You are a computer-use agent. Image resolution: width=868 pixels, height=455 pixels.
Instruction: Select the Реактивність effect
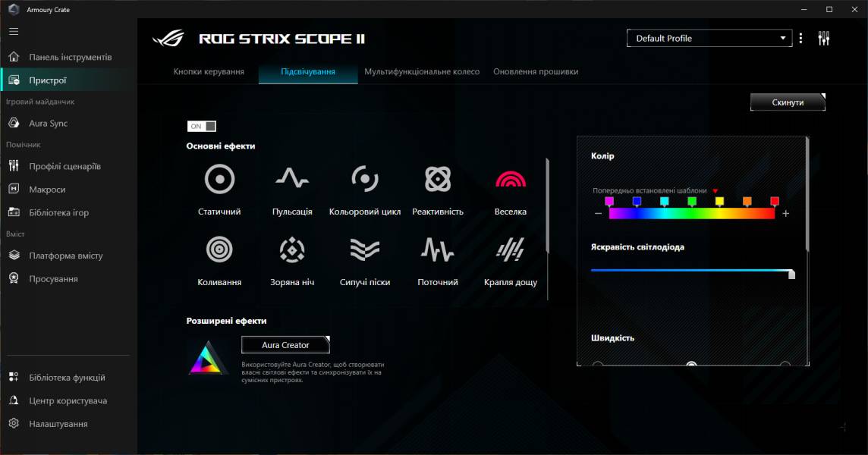tap(437, 180)
